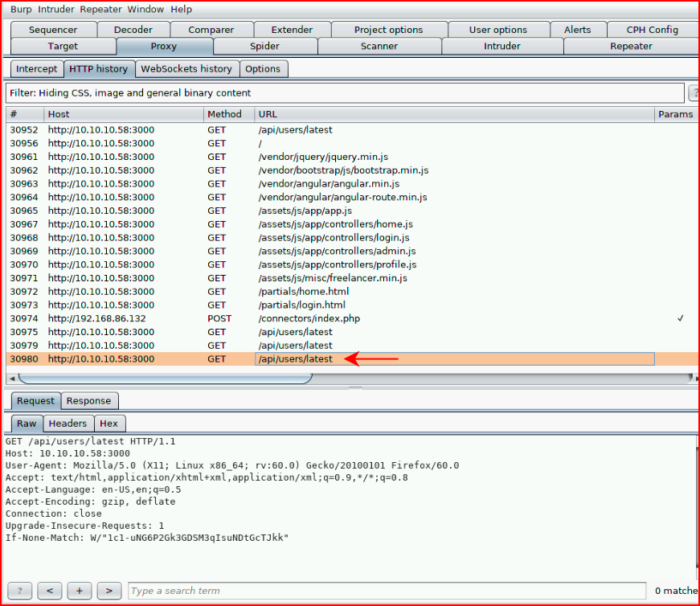Open the CPH Config tab
The image size is (700, 606).
pos(653,30)
